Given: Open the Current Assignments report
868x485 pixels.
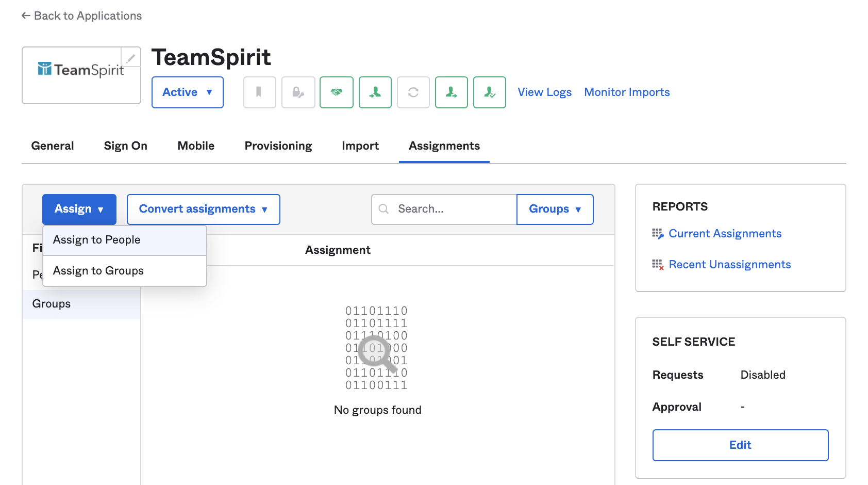Looking at the screenshot, I should 724,234.
